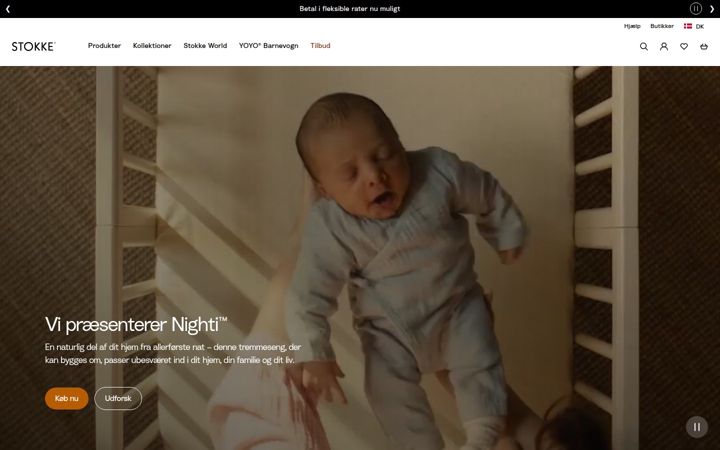The width and height of the screenshot is (720, 450).
Task: Open the YOYO³ Barnevogn menu
Action: tap(269, 45)
